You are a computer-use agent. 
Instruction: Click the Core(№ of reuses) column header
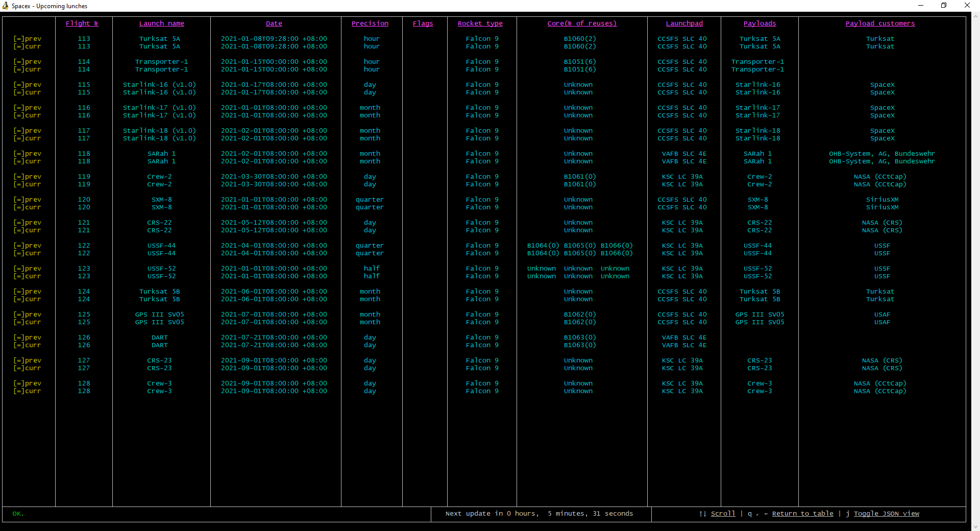(x=582, y=23)
